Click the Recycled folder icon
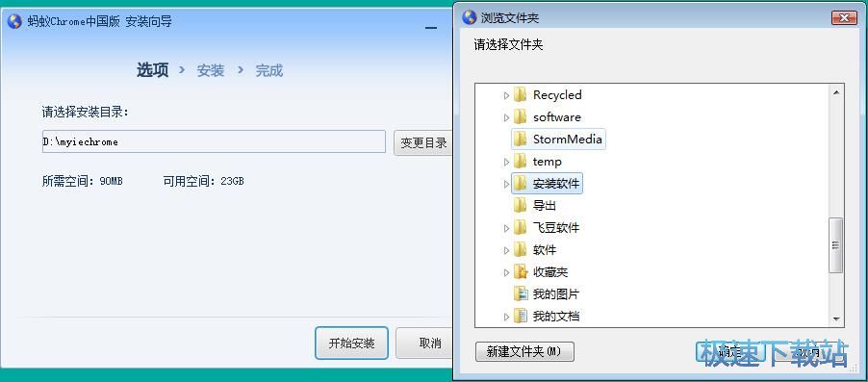This screenshot has height=382, width=868. point(520,94)
